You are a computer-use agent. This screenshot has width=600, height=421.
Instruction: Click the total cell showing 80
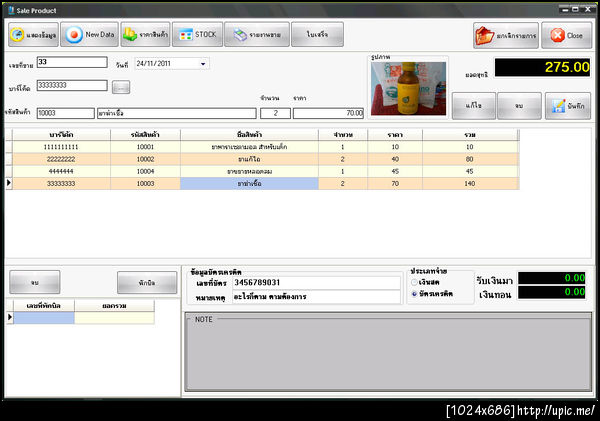pyautogui.click(x=470, y=159)
